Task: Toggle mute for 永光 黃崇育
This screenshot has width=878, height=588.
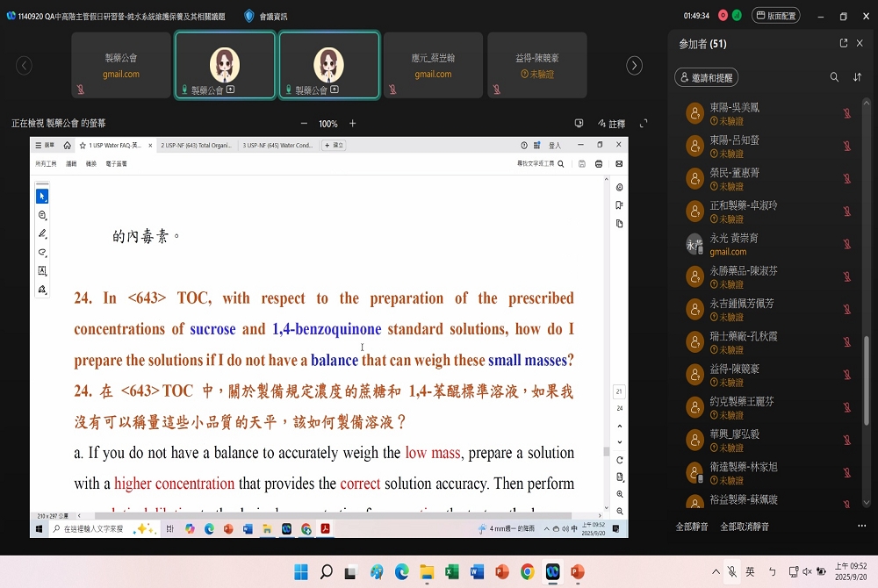Action: click(x=847, y=244)
